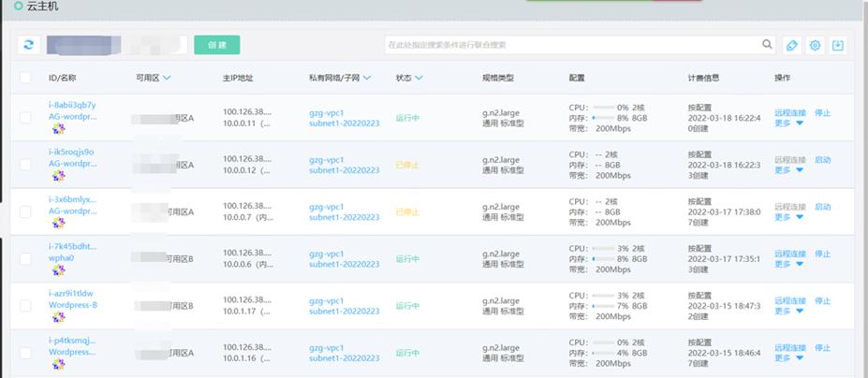Expand 更多 menu for Wordpress-B row
This screenshot has width=868, height=378.
click(788, 312)
